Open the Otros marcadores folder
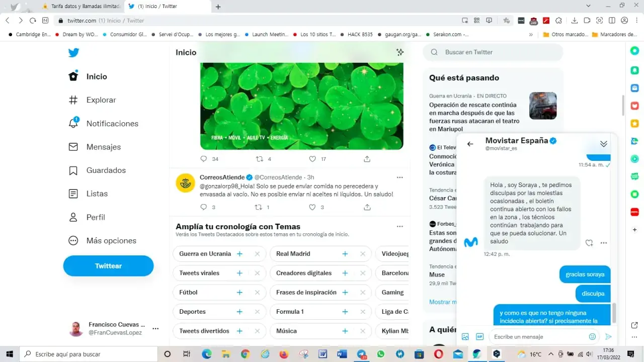This screenshot has width=644, height=362. (566, 35)
